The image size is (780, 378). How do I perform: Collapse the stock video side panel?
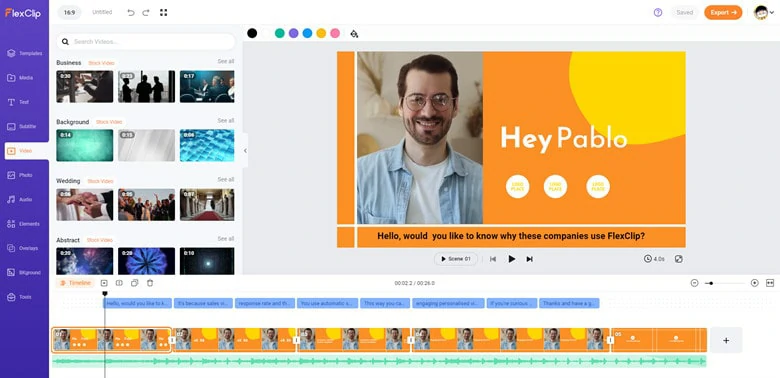click(245, 151)
